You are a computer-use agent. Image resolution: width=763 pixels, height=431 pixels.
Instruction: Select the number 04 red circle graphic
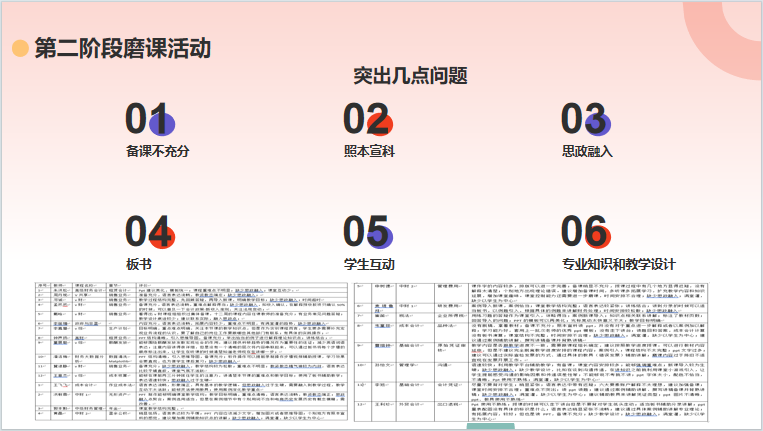pos(161,235)
